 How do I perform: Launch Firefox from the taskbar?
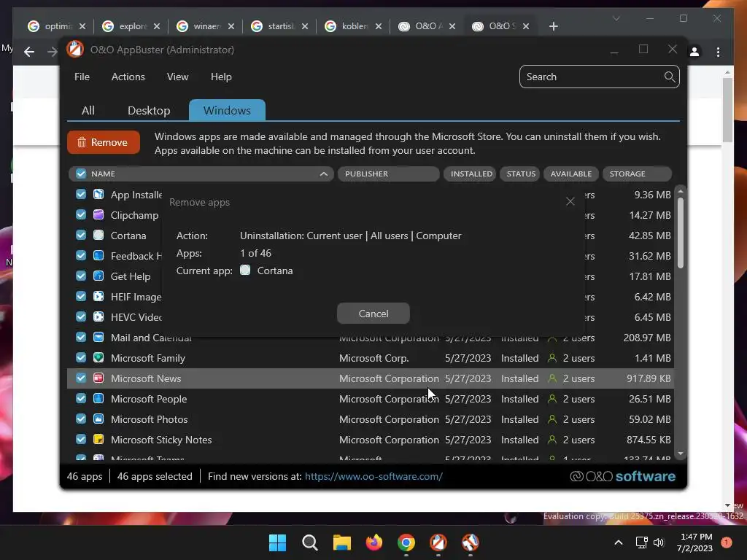coord(374,542)
